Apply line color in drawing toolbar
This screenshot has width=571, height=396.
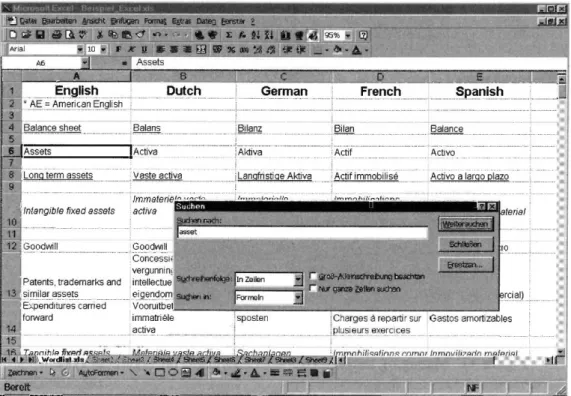pos(236,373)
